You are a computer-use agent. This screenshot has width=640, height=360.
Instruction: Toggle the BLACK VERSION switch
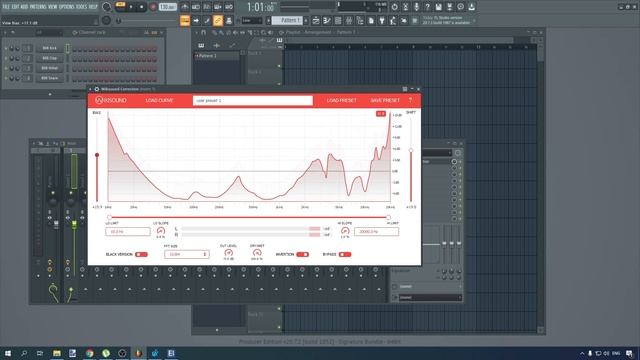tap(141, 255)
